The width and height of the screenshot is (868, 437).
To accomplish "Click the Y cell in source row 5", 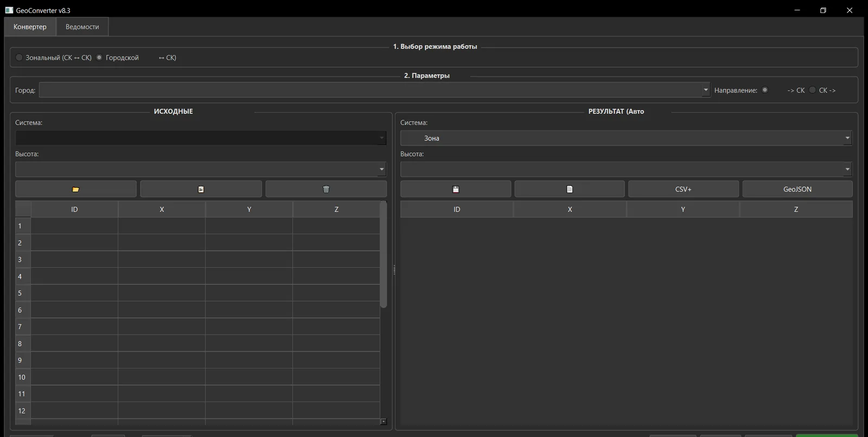I will tap(249, 293).
